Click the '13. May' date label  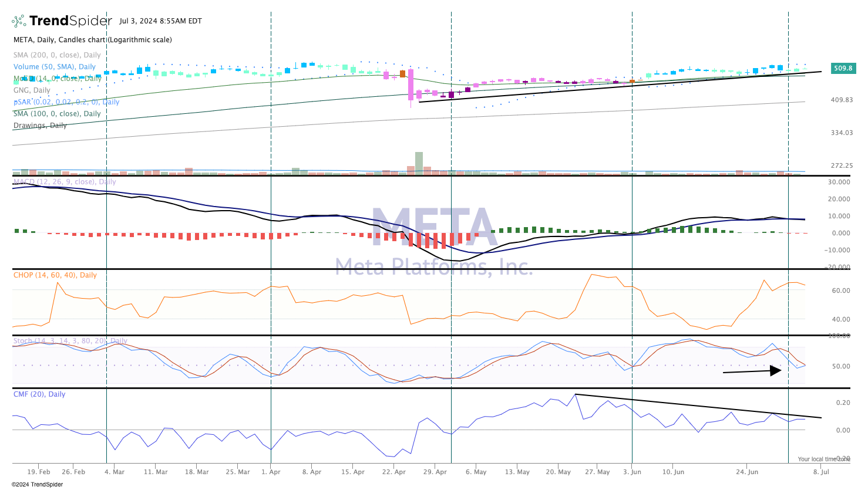517,472
